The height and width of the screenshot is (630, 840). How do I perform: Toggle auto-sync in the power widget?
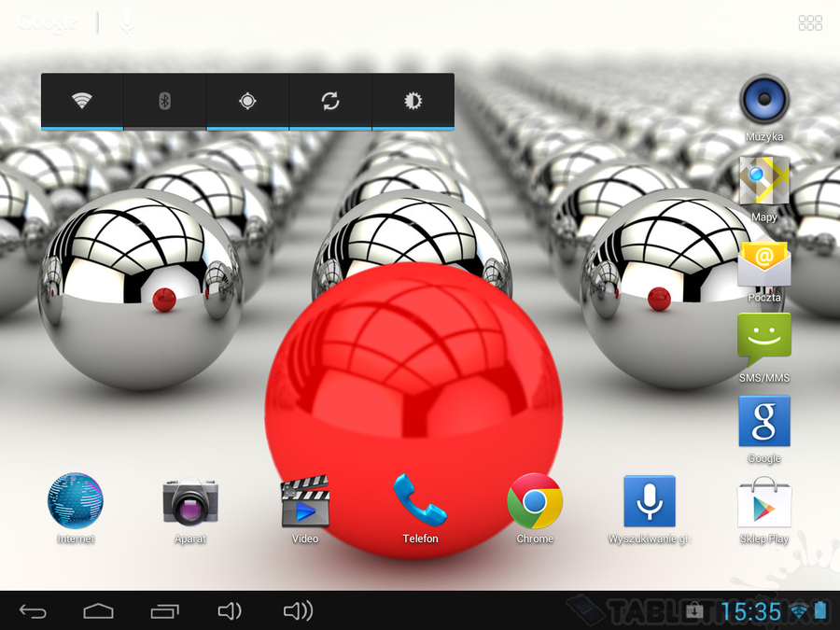(330, 101)
